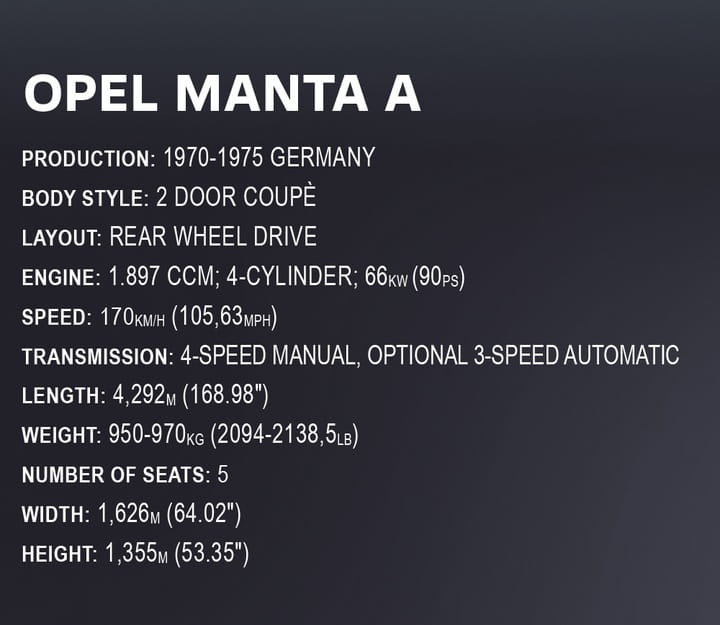720x625 pixels.
Task: Select the 170 km/h speed value
Action: pyautogui.click(x=133, y=318)
